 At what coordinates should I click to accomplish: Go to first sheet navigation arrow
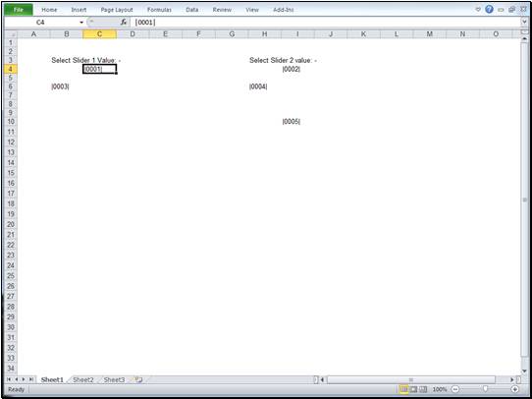[9, 379]
